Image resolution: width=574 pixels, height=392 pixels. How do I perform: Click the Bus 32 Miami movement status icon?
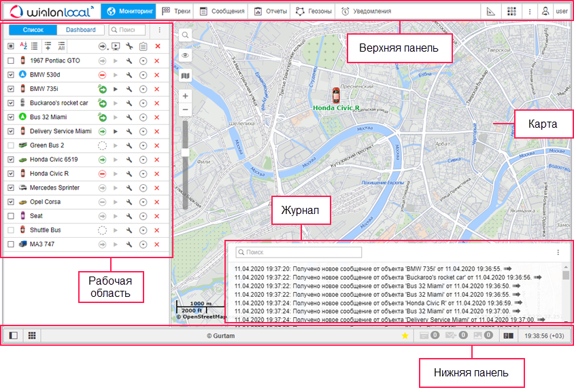[x=102, y=117]
